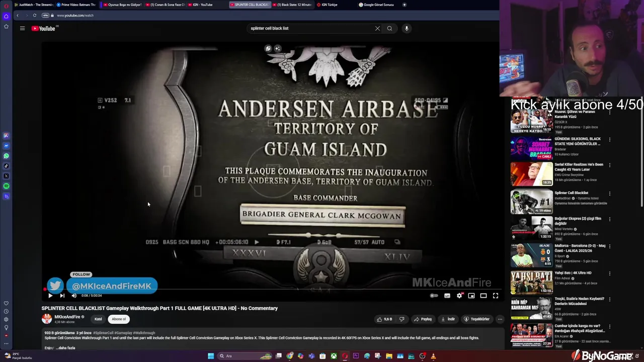Expand the description with '...daha fazla'
This screenshot has height=362, width=644.
(x=65, y=348)
